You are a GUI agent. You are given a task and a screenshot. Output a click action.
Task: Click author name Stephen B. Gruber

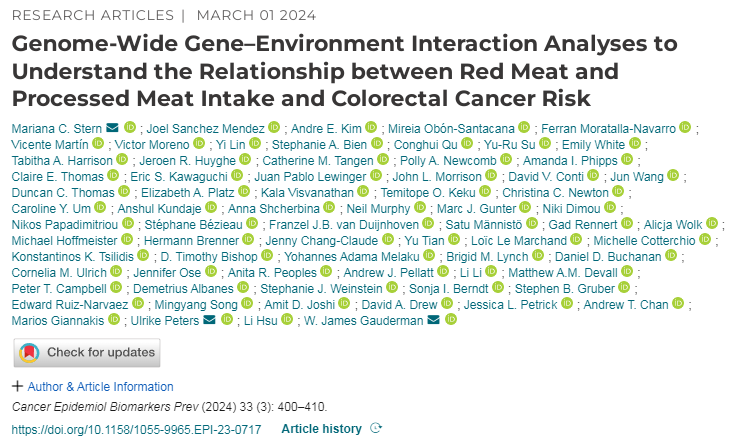(x=565, y=289)
